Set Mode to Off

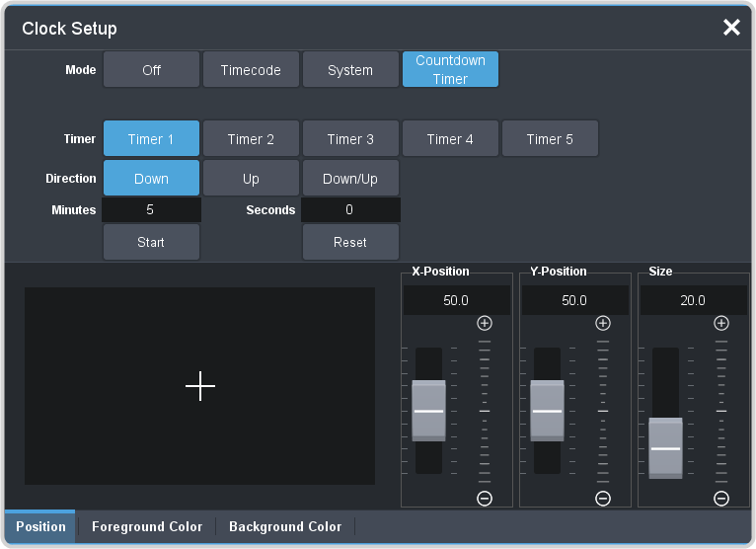[151, 69]
